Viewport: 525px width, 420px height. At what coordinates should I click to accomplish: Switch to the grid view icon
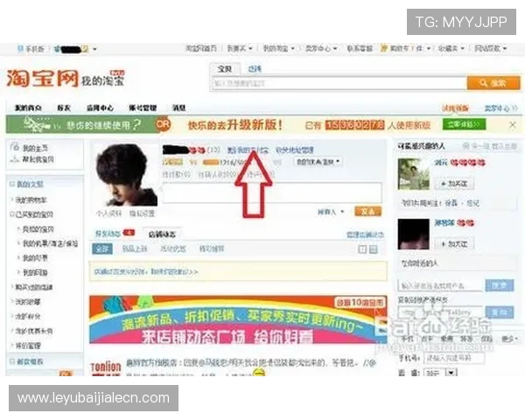(x=362, y=249)
